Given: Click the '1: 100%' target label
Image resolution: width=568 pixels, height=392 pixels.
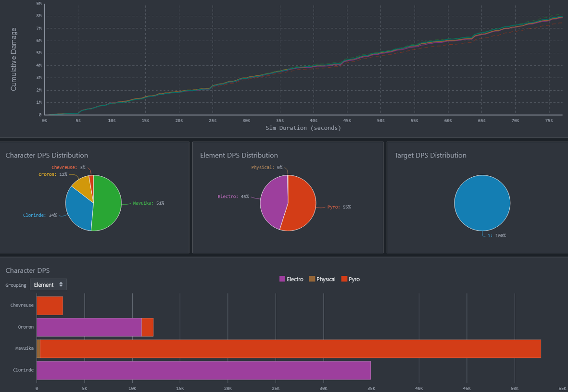Looking at the screenshot, I should pyautogui.click(x=497, y=236).
